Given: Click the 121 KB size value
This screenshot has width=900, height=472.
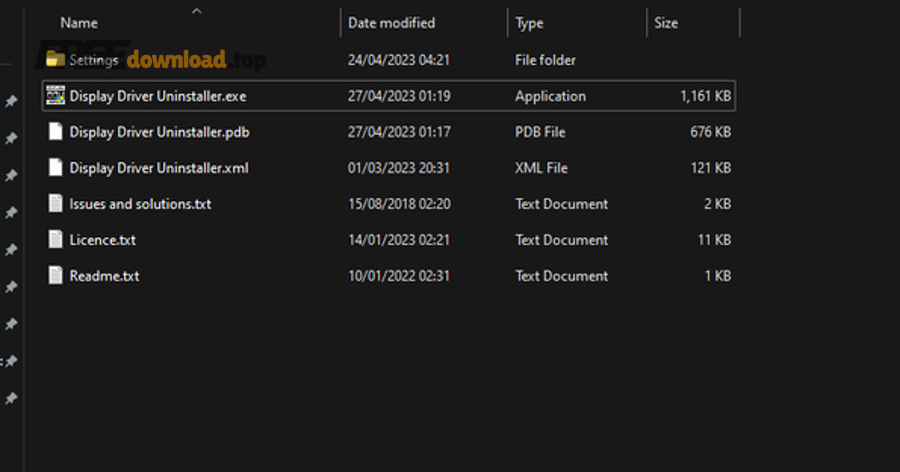Looking at the screenshot, I should click(711, 168).
